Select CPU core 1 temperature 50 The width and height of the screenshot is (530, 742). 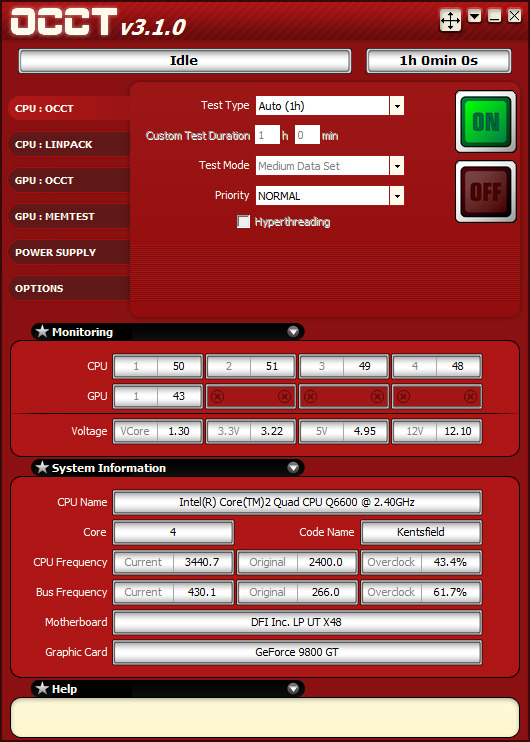(158, 366)
